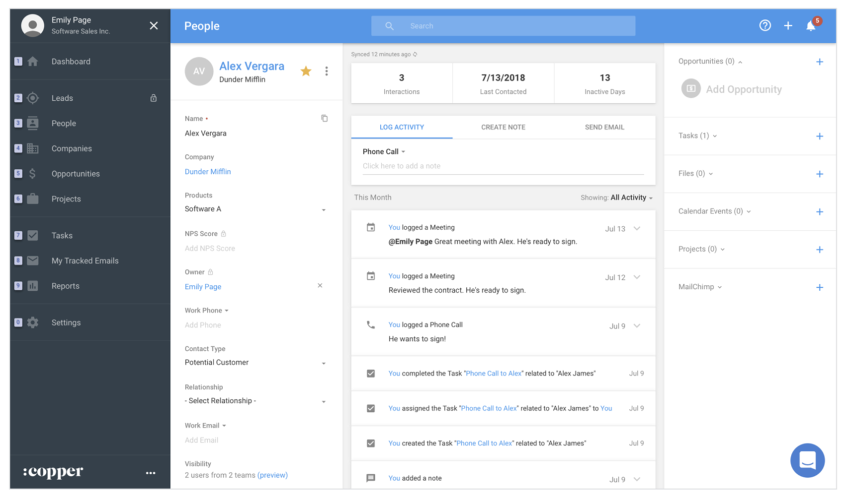The image size is (852, 504).
Task: Click the sync refresh icon near Synced text
Action: coord(415,54)
